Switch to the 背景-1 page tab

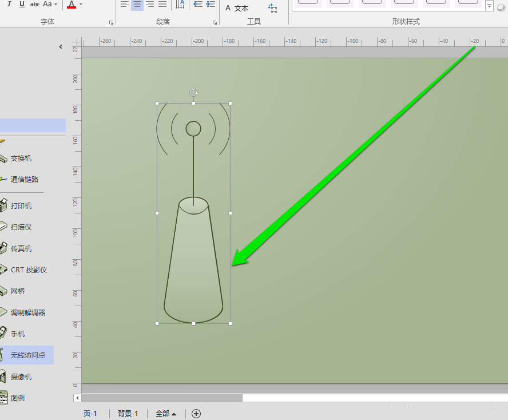point(128,414)
